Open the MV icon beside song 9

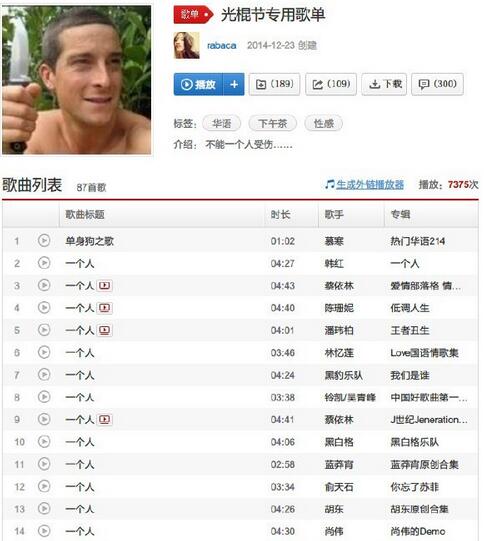105,420
